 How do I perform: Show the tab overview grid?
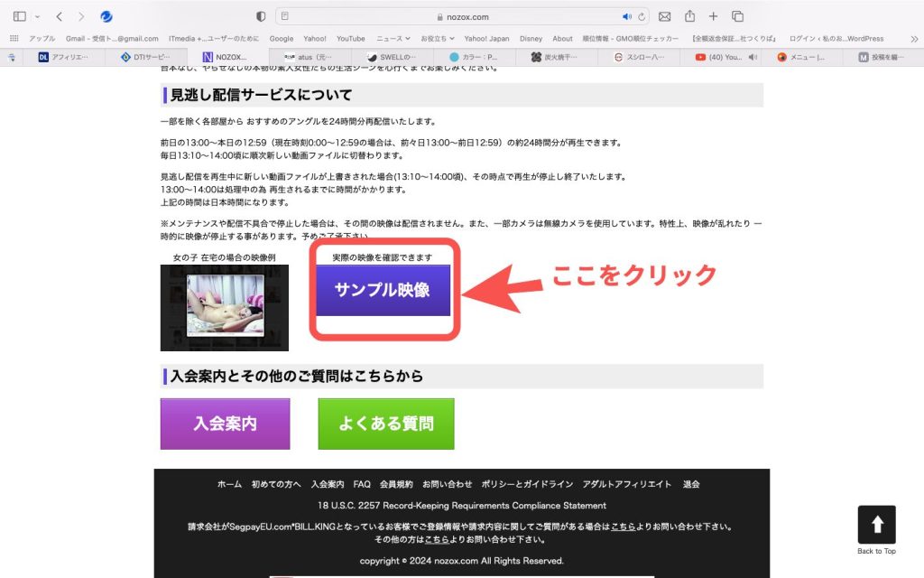tap(737, 16)
